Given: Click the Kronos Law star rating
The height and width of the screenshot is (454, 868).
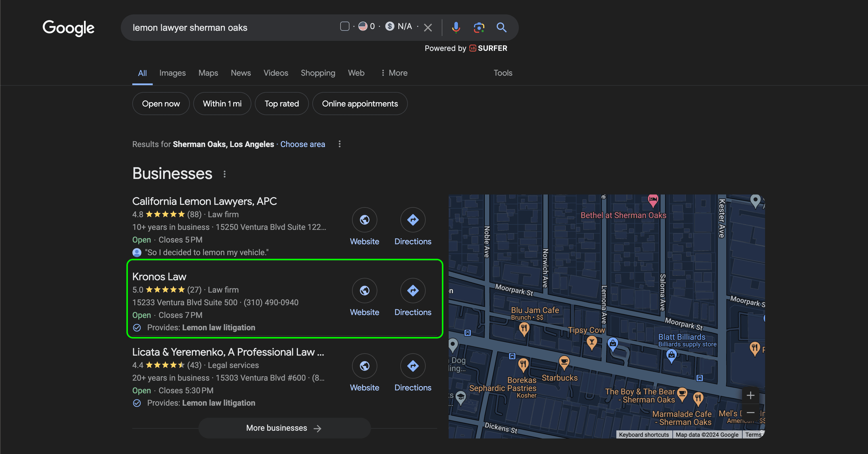Looking at the screenshot, I should tap(165, 290).
